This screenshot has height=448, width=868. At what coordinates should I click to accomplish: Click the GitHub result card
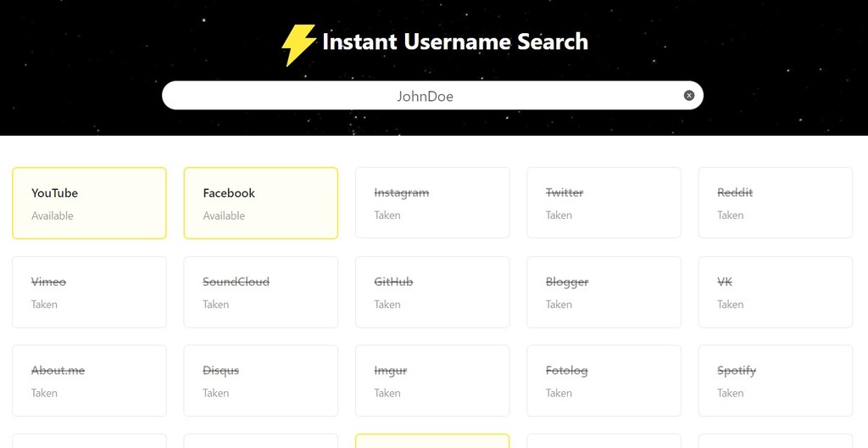click(x=432, y=292)
